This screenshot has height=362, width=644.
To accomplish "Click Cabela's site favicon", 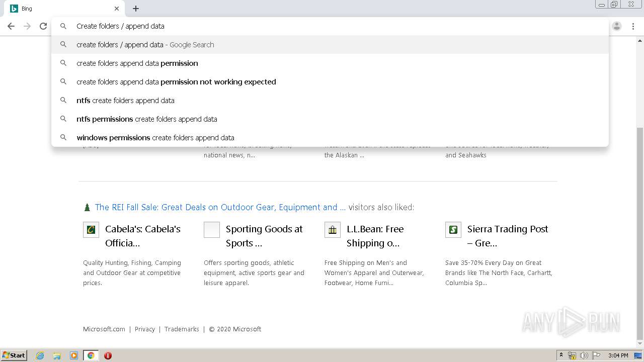I will pyautogui.click(x=91, y=230).
